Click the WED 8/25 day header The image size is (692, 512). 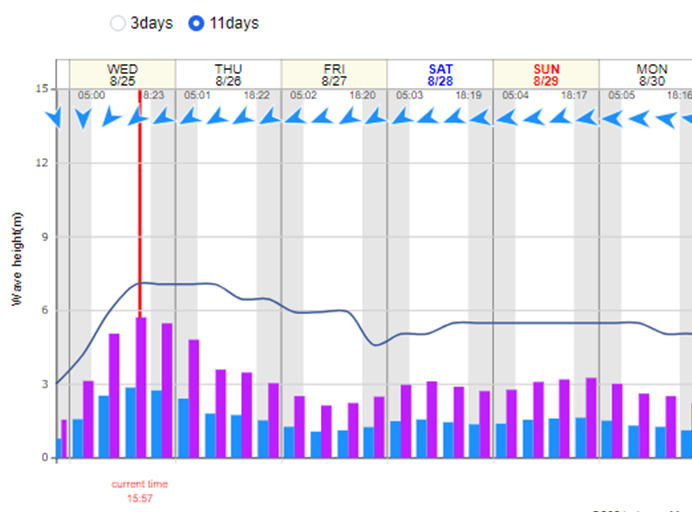[x=122, y=74]
